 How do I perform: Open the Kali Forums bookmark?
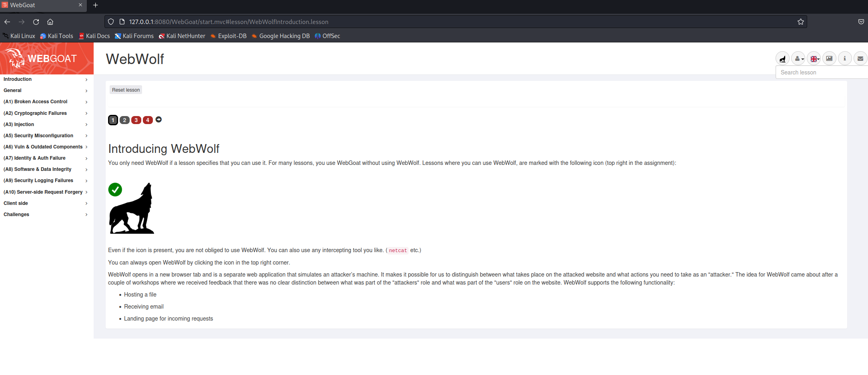[134, 36]
